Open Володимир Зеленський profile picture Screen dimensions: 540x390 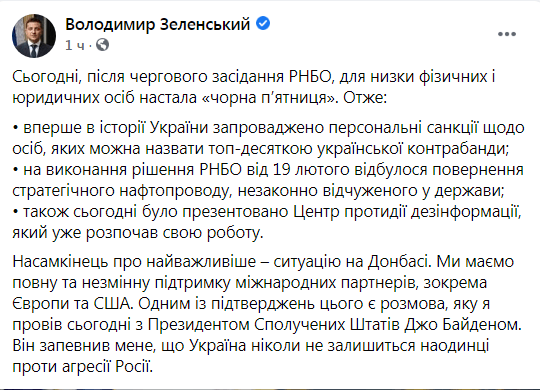coord(34,36)
